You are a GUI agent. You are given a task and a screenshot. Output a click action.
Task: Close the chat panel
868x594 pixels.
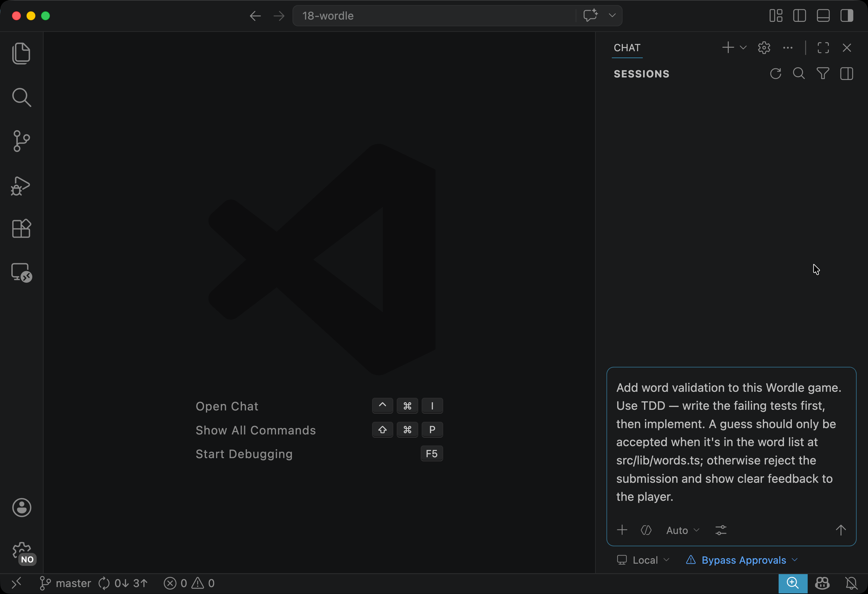click(x=847, y=47)
